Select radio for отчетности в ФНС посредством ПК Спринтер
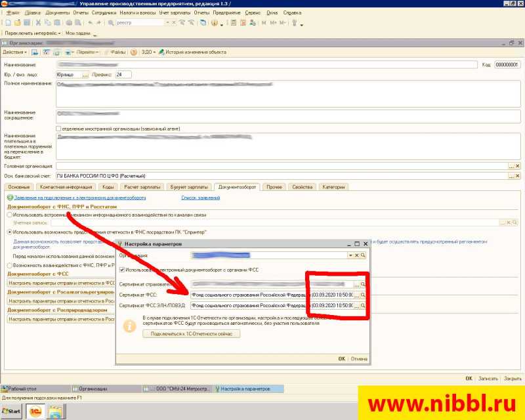 [10, 232]
